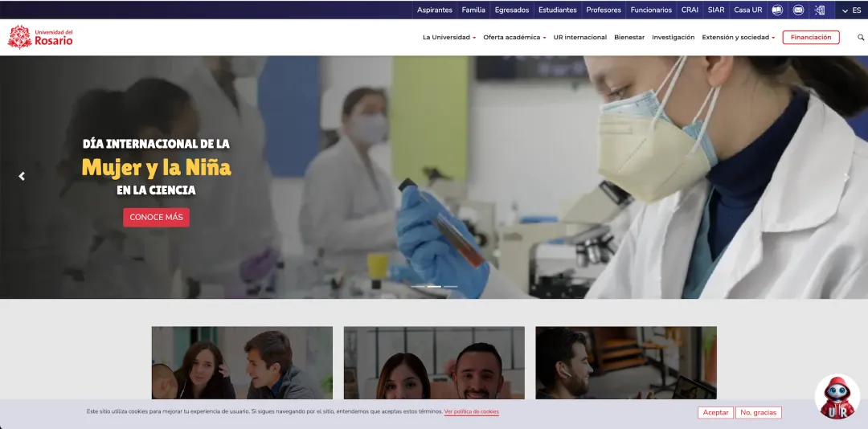Open the book icon in top bar
Viewport: 868px width, 429px height.
pyautogui.click(x=777, y=10)
